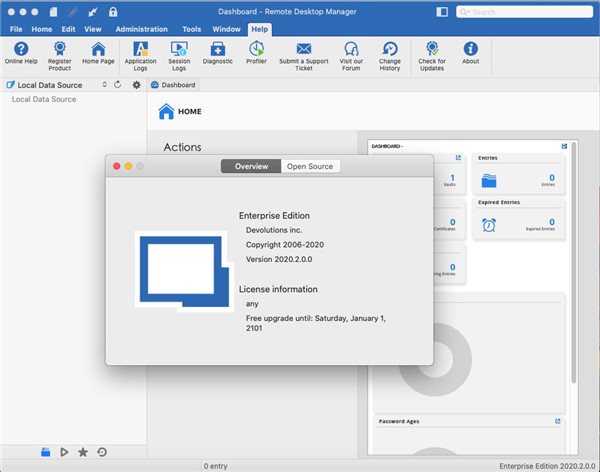Visit our Forum
This screenshot has height=472, width=600.
[x=351, y=56]
